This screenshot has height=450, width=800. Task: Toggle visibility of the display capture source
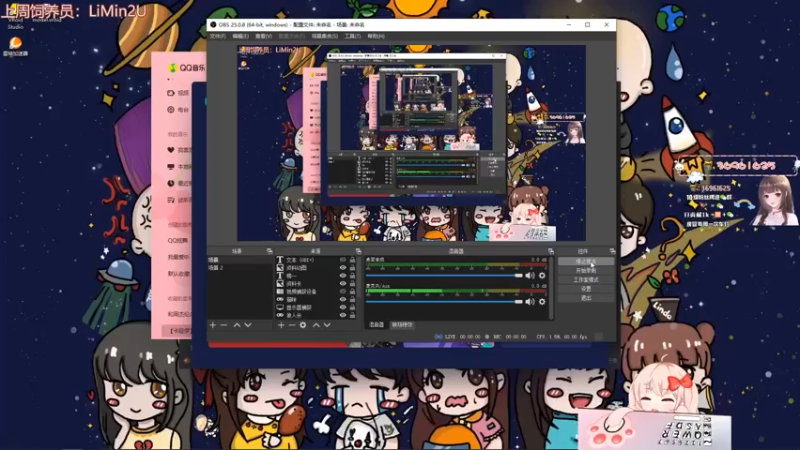(x=343, y=307)
